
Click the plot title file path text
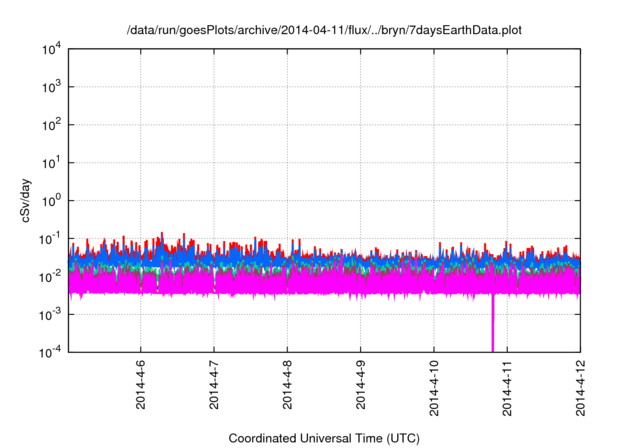point(324,30)
